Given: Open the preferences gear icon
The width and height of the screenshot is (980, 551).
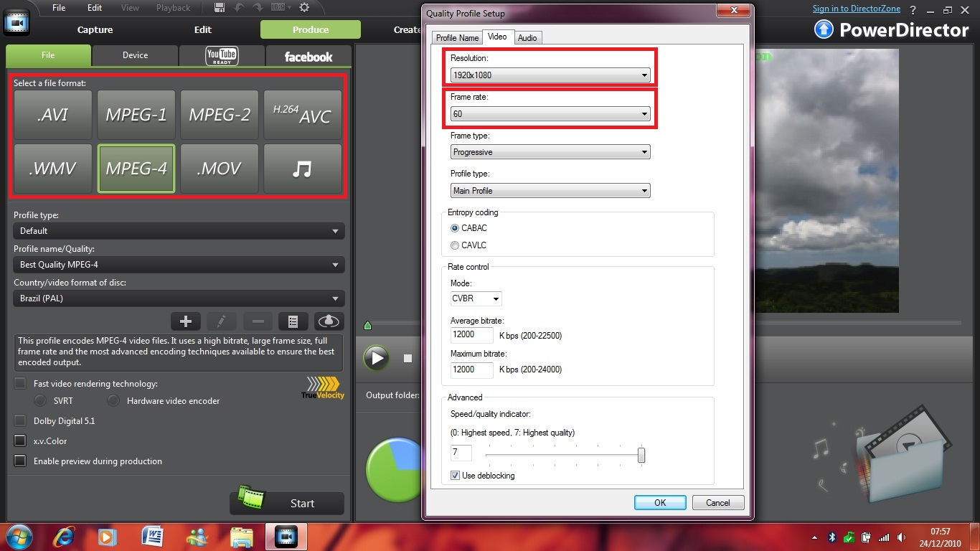Looking at the screenshot, I should [304, 8].
